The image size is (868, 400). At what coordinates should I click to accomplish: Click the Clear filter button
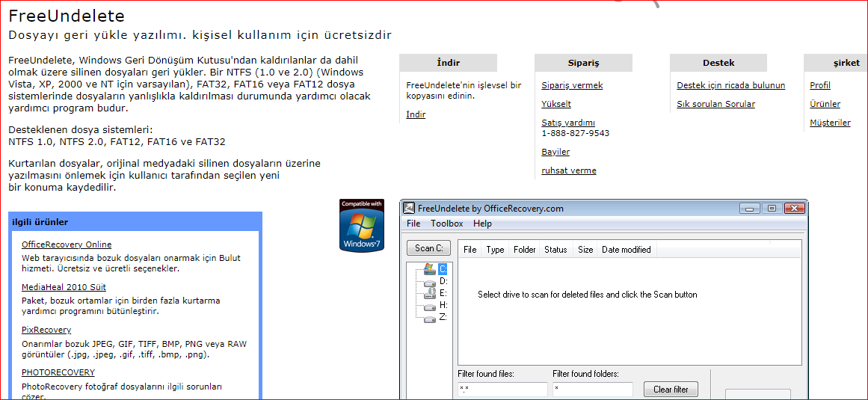(671, 390)
